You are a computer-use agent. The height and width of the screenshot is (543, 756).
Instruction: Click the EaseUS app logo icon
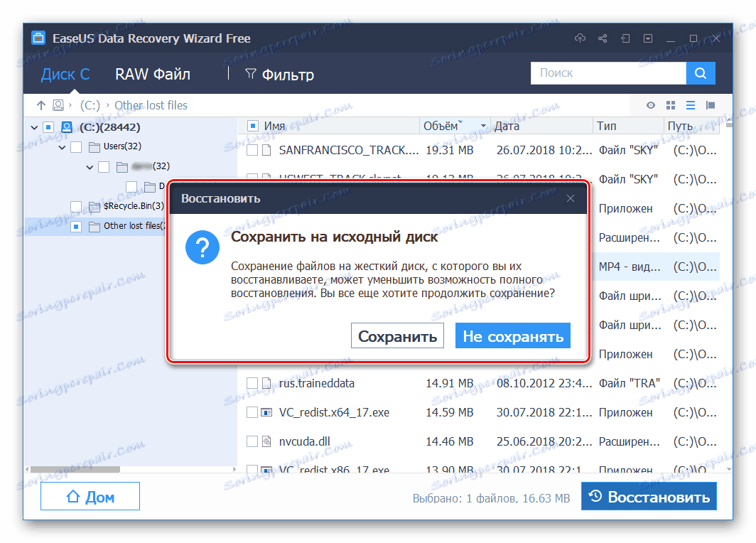tap(38, 38)
